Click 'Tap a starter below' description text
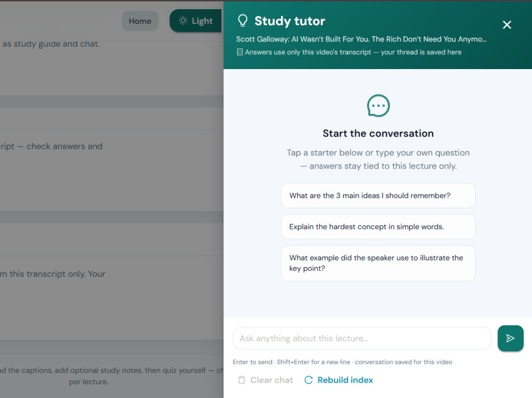532x398 pixels. pos(378,159)
